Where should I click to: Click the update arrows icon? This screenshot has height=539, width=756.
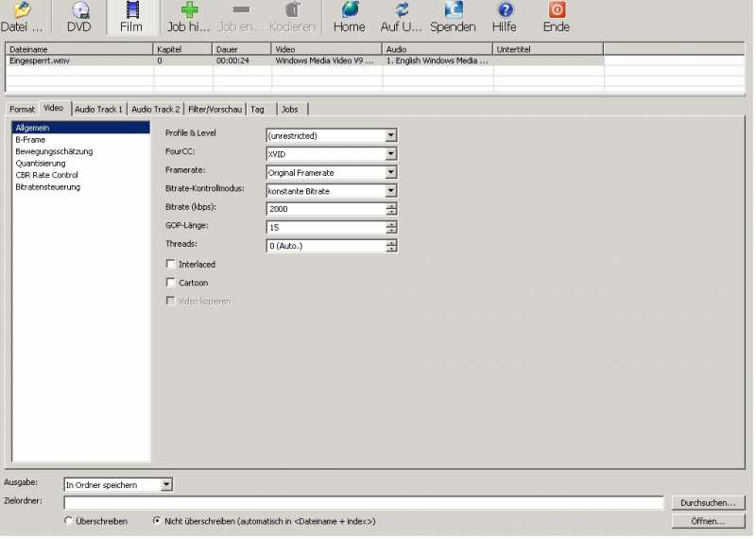pyautogui.click(x=402, y=10)
